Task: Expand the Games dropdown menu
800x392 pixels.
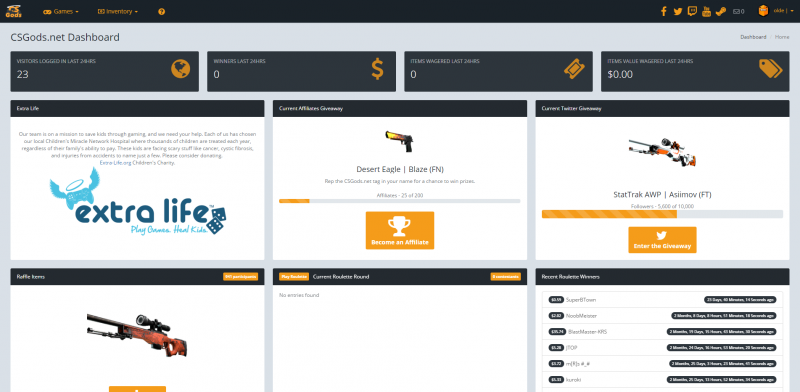Action: [x=61, y=11]
